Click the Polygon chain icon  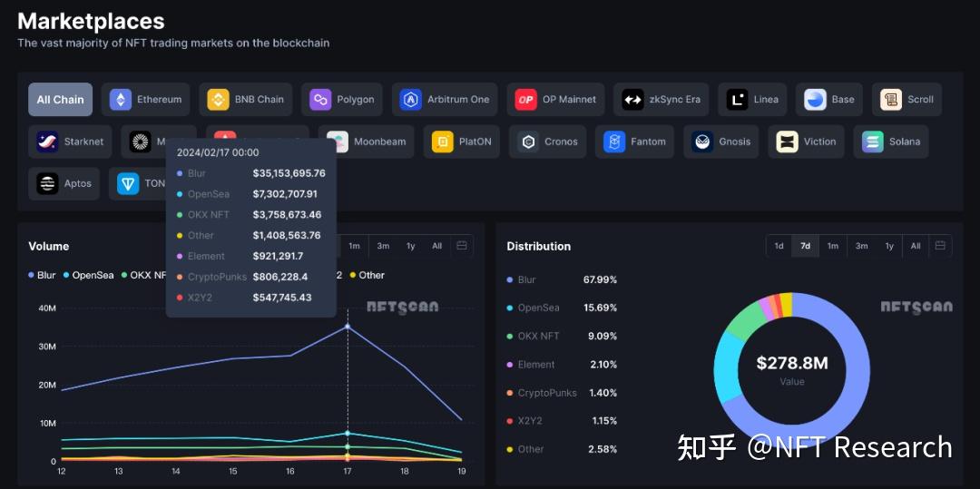(x=320, y=99)
